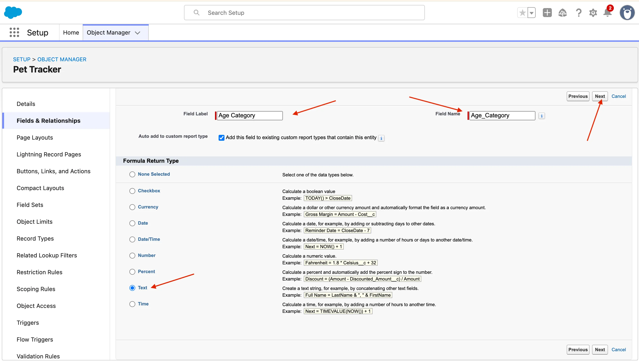Screen dimensions: 639x364
Task: Open the Setup gear menu
Action: click(593, 13)
